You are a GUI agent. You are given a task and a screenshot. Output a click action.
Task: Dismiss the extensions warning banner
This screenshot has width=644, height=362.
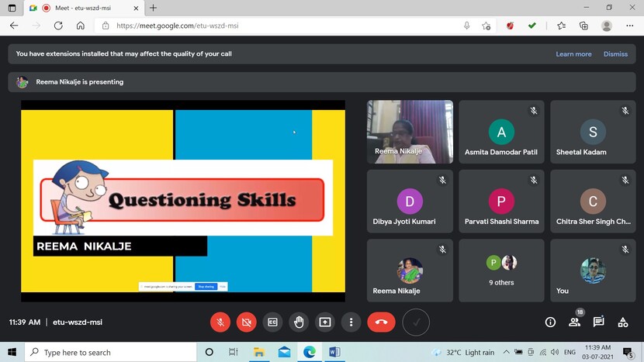(615, 54)
